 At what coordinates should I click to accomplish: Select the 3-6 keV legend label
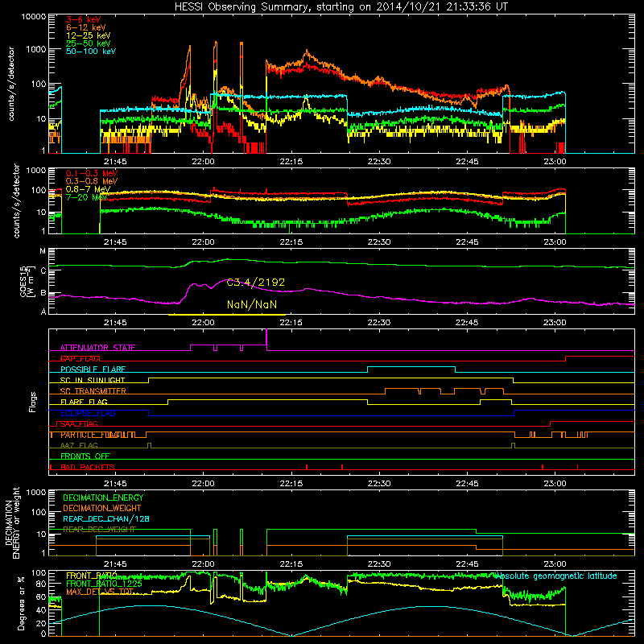click(x=84, y=19)
